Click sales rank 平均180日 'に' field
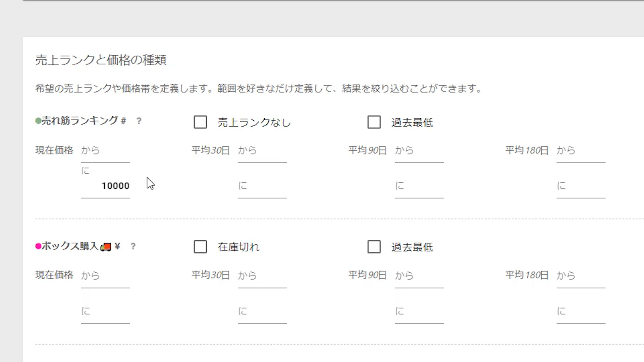The height and width of the screenshot is (362, 644). (x=581, y=186)
